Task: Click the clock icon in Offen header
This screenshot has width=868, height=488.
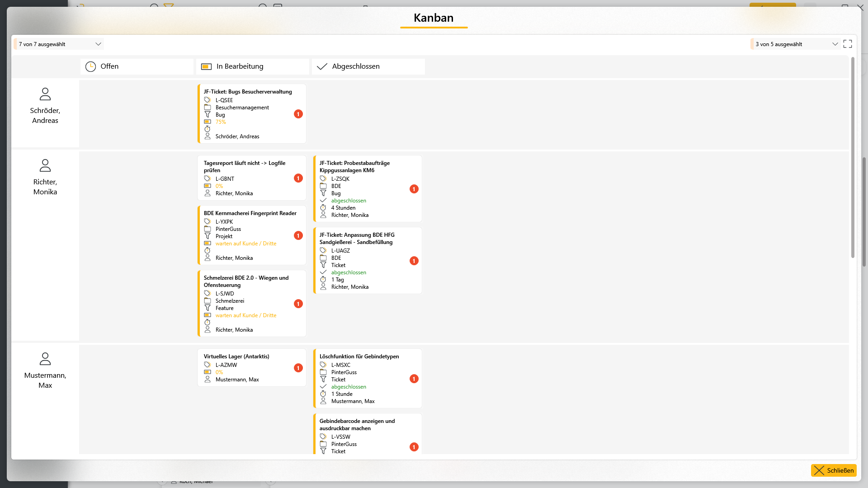Action: click(90, 66)
